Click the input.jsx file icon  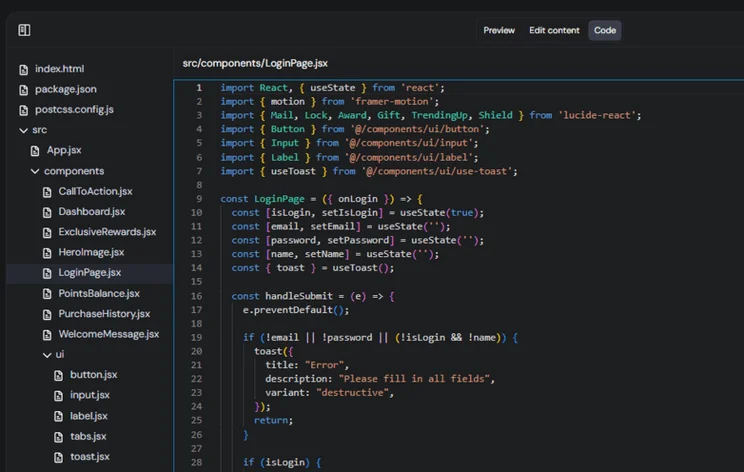pyautogui.click(x=58, y=396)
